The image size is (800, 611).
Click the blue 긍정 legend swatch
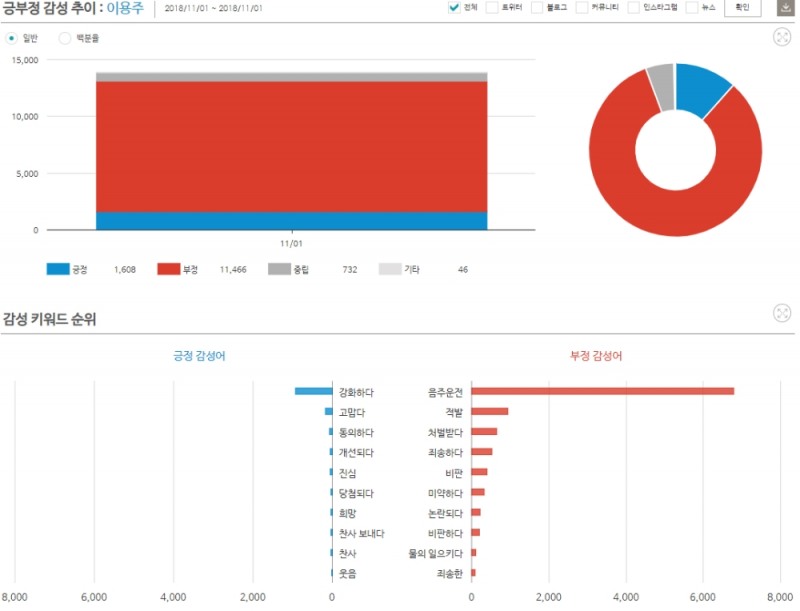pos(57,270)
